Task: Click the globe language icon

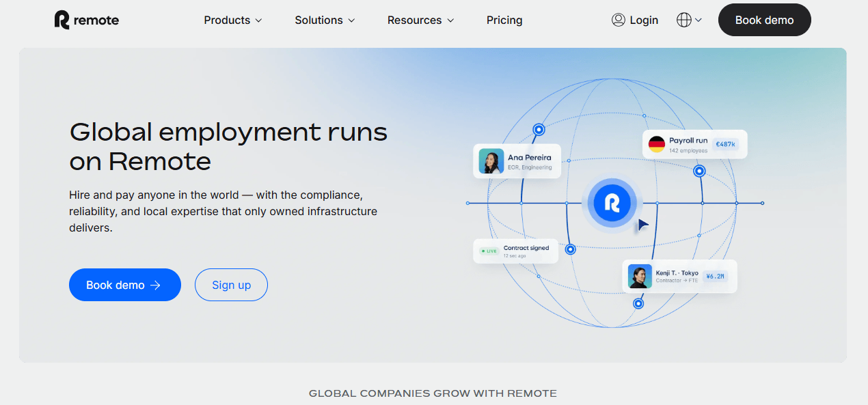Action: 684,20
